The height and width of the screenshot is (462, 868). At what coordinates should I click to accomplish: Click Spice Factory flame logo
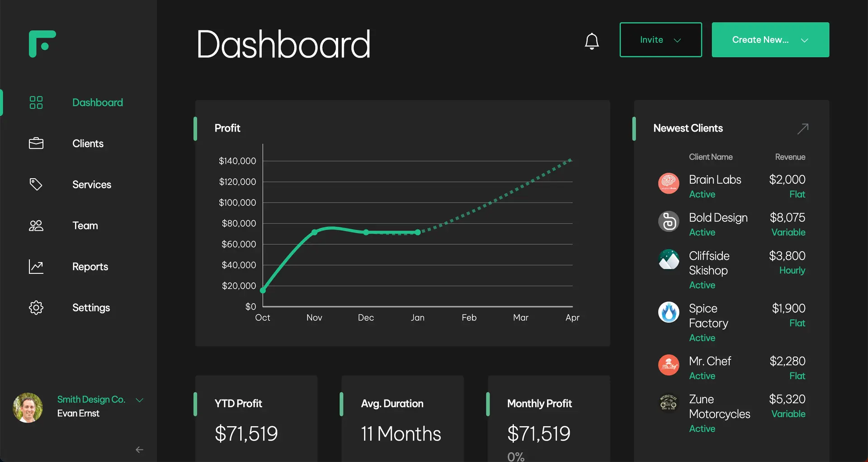pos(669,312)
